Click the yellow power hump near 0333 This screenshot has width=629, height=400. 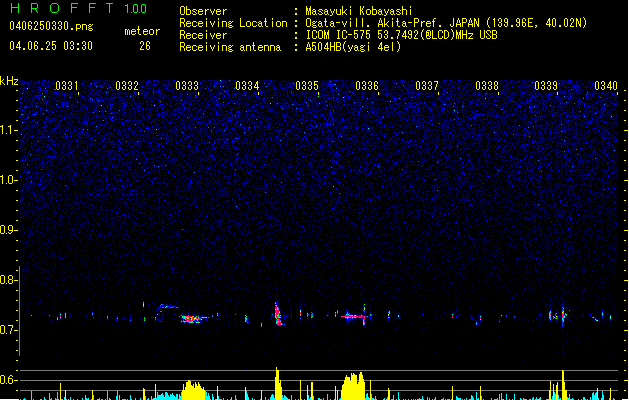click(x=193, y=390)
